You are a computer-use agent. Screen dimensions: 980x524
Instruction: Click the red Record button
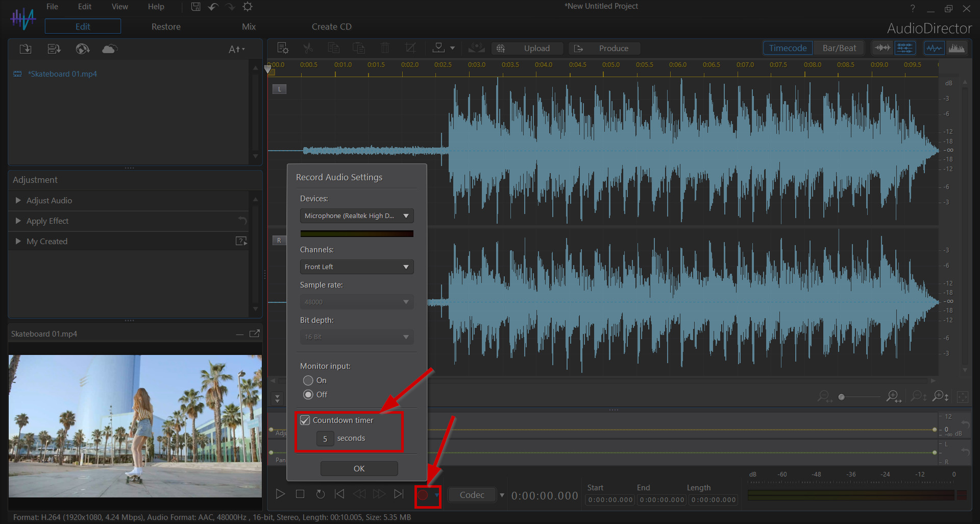click(423, 494)
